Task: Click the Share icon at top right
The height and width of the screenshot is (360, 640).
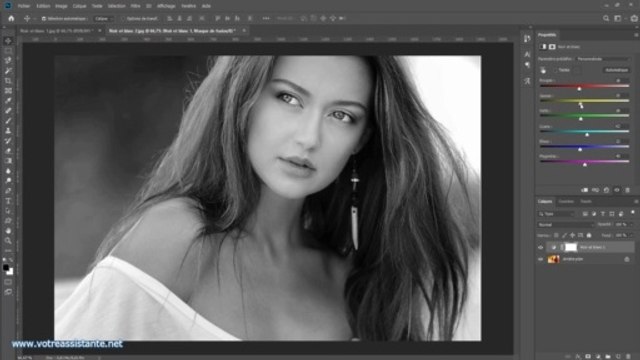Action: tap(634, 18)
